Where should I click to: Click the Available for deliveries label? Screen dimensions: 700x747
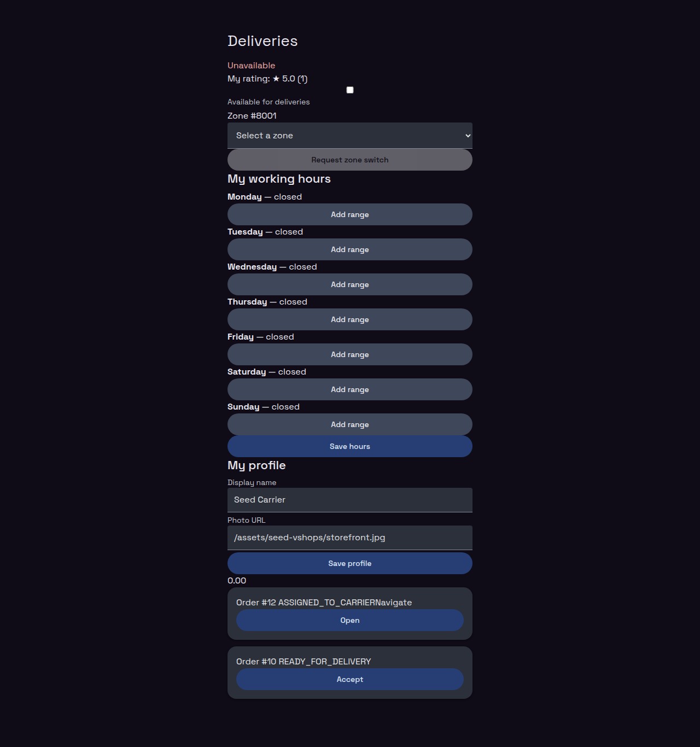click(x=269, y=102)
